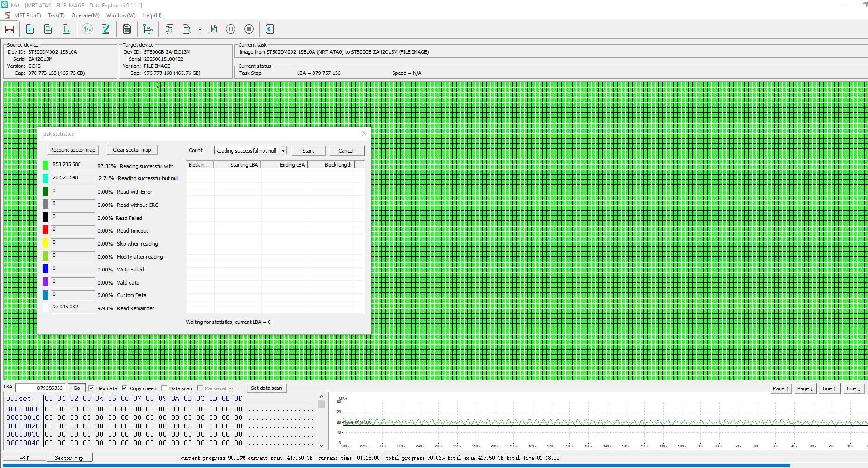Toggle the Hex data checkbox

[91, 388]
